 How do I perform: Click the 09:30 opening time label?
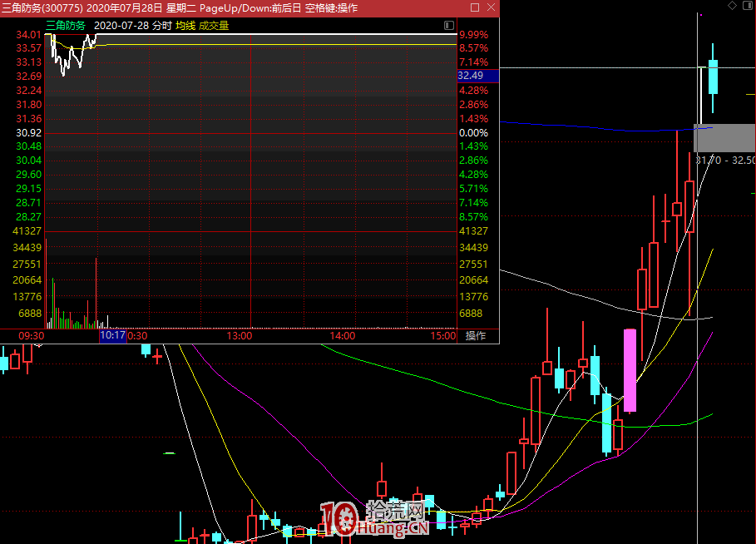click(x=31, y=336)
